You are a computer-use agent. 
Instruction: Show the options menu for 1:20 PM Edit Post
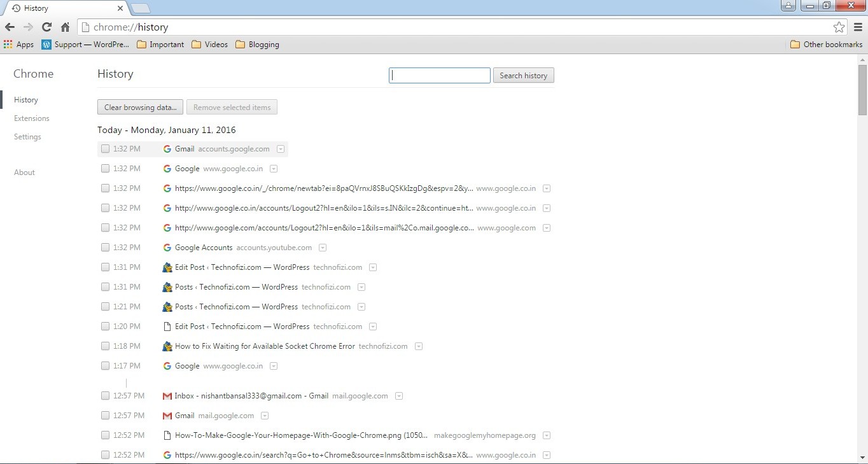pyautogui.click(x=373, y=327)
